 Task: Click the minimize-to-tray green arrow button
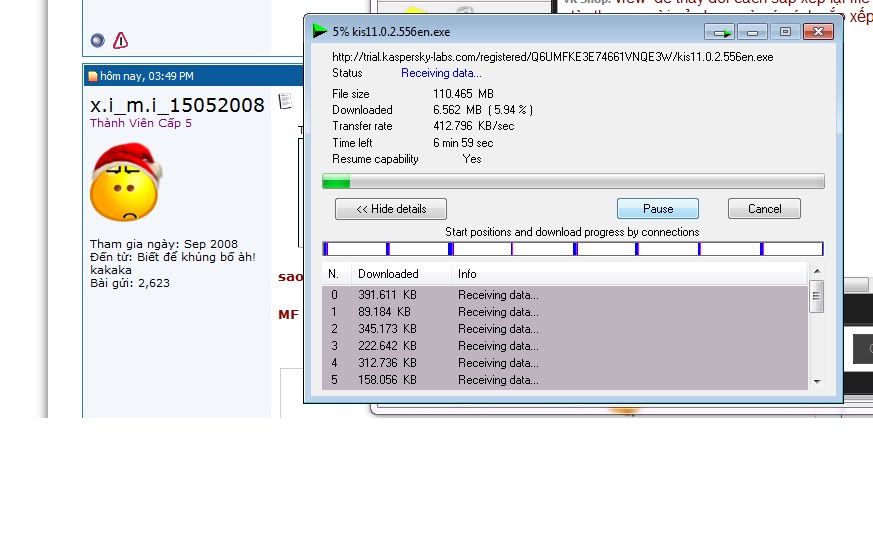pos(719,32)
